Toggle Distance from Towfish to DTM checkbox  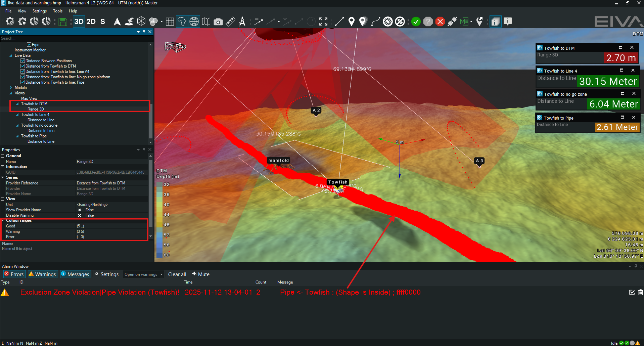[23, 66]
